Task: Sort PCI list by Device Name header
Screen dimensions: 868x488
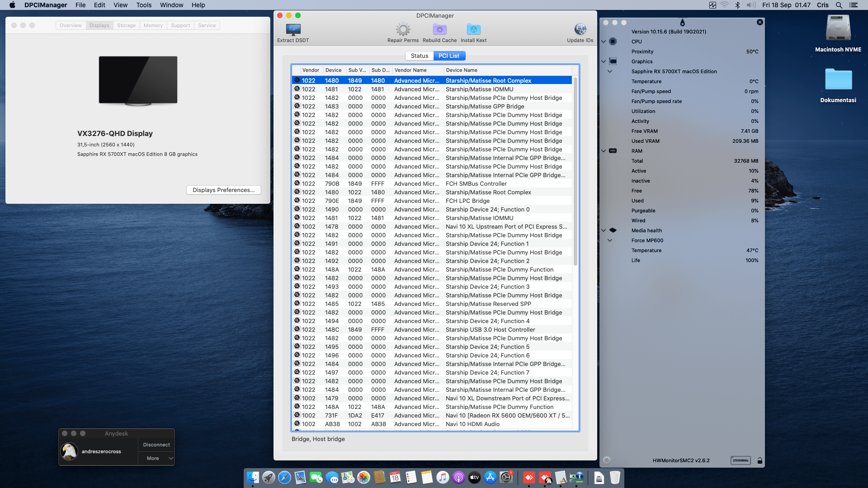Action: (x=507, y=70)
